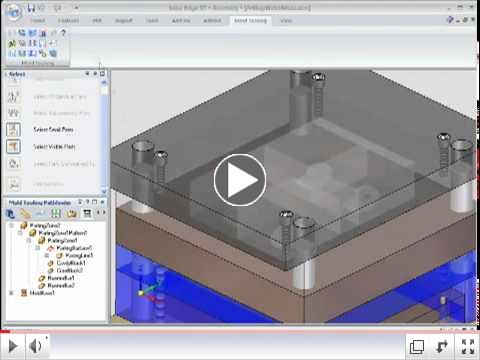Select the MoldBase1 tree item
This screenshot has width=480, height=360.
pyautogui.click(x=42, y=293)
